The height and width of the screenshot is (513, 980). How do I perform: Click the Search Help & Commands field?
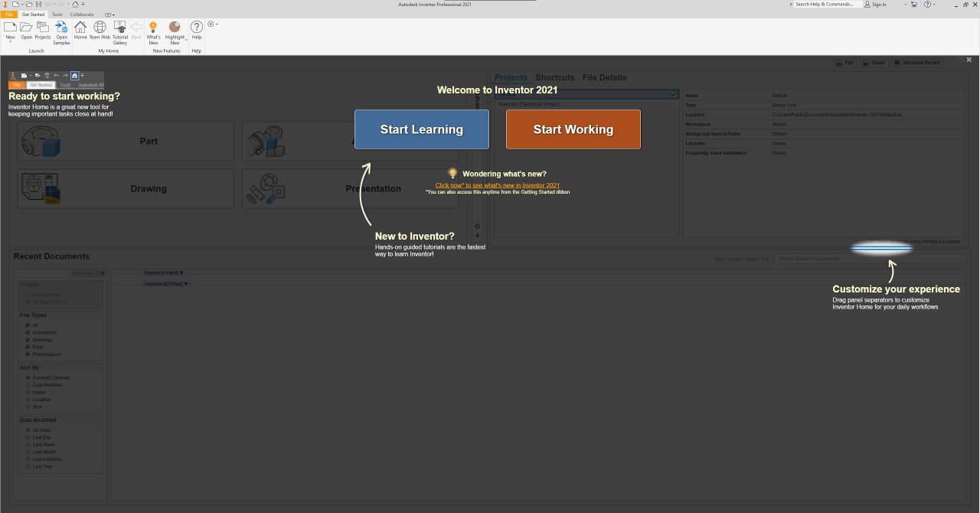[827, 4]
